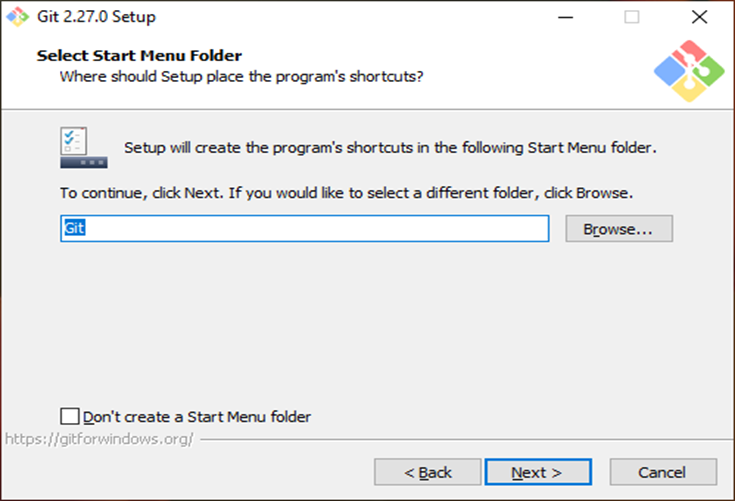Screen dimensions: 735x501
Task: Click the Git logo in the header
Action: pos(688,70)
